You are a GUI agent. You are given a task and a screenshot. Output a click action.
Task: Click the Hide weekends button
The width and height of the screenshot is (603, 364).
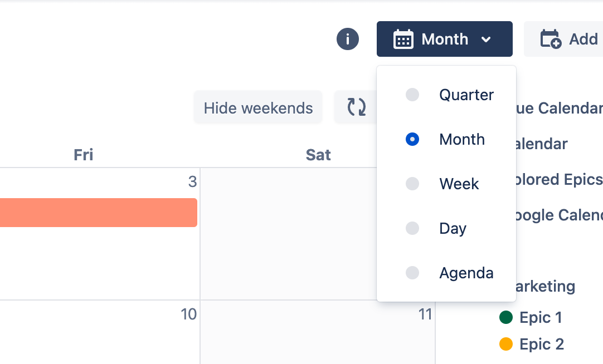[258, 107]
